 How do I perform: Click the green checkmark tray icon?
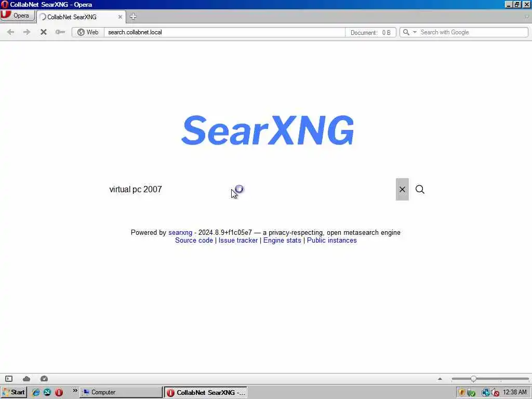click(x=471, y=393)
